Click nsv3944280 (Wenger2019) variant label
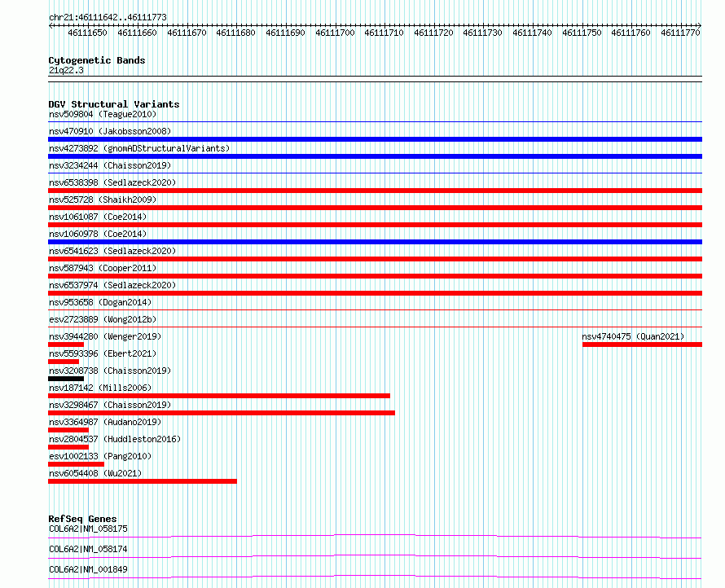725x588 pixels. 105,336
